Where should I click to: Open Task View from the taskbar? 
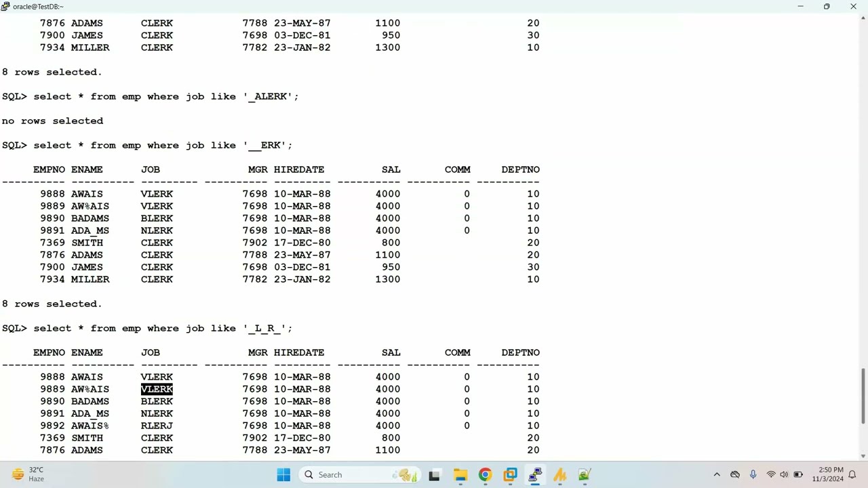(434, 474)
